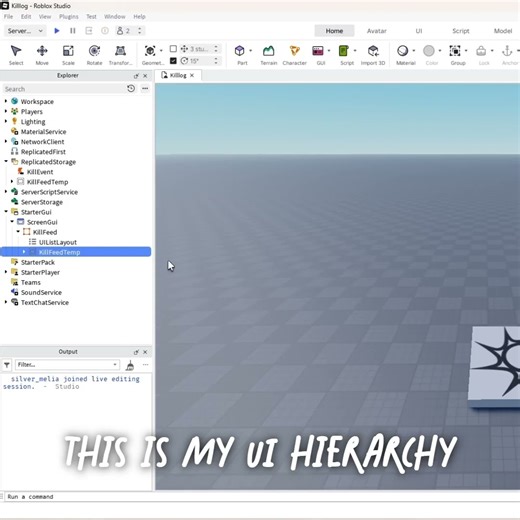Open the Plugins menu
Viewport: 520px width, 520px height.
69,17
